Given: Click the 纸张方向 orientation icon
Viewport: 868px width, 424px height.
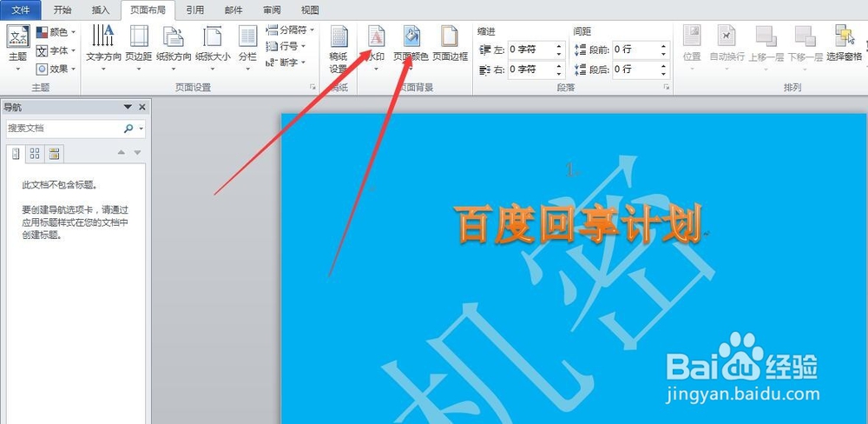Looking at the screenshot, I should click(x=174, y=36).
